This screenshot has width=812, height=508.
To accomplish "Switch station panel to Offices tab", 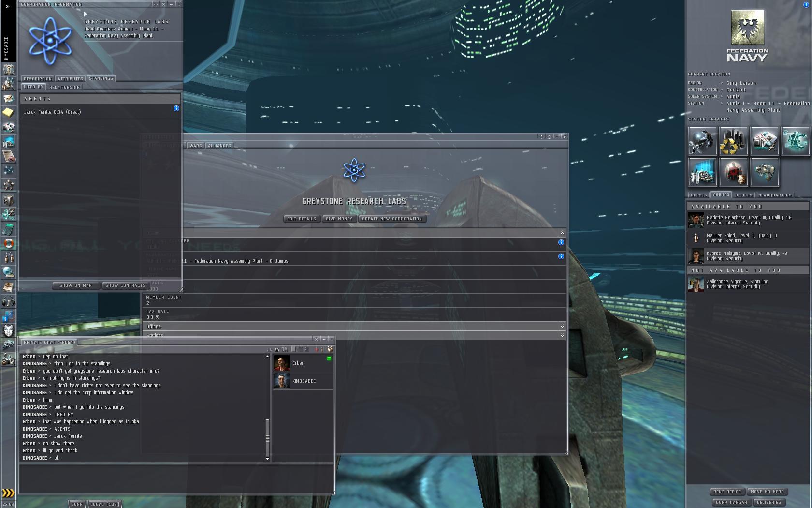I will [743, 195].
